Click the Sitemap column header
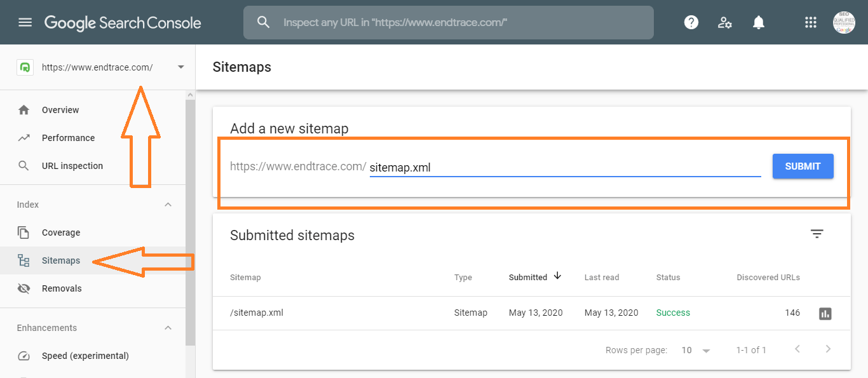Viewport: 868px width, 378px height. [x=245, y=277]
